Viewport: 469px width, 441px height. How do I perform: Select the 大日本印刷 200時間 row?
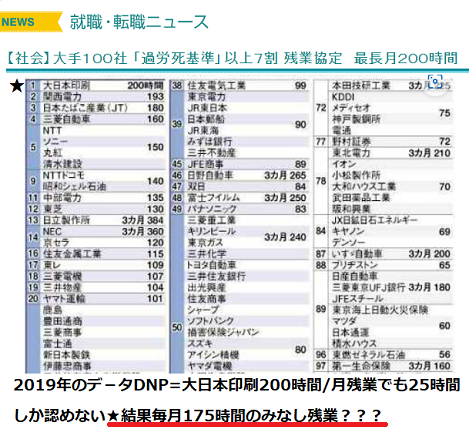[96, 85]
